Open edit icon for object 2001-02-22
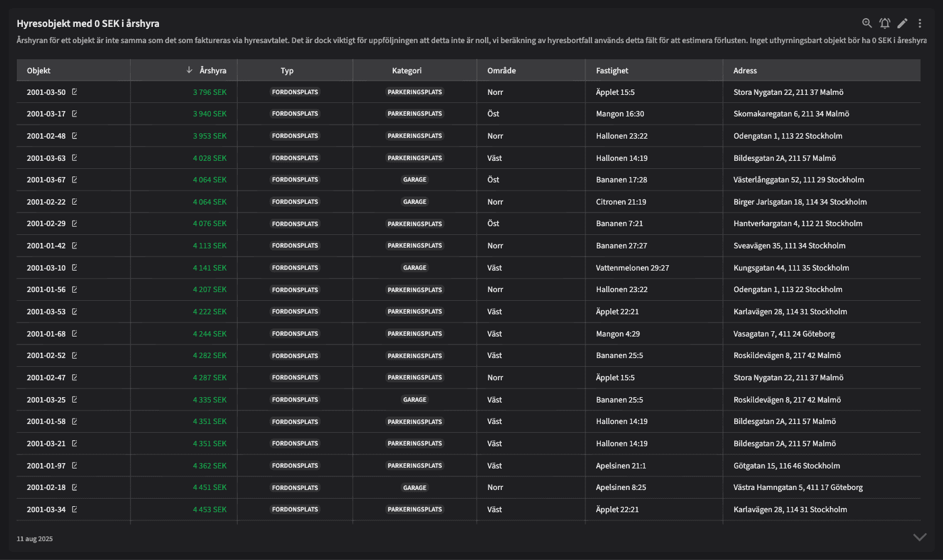This screenshot has height=560, width=943. tap(75, 202)
